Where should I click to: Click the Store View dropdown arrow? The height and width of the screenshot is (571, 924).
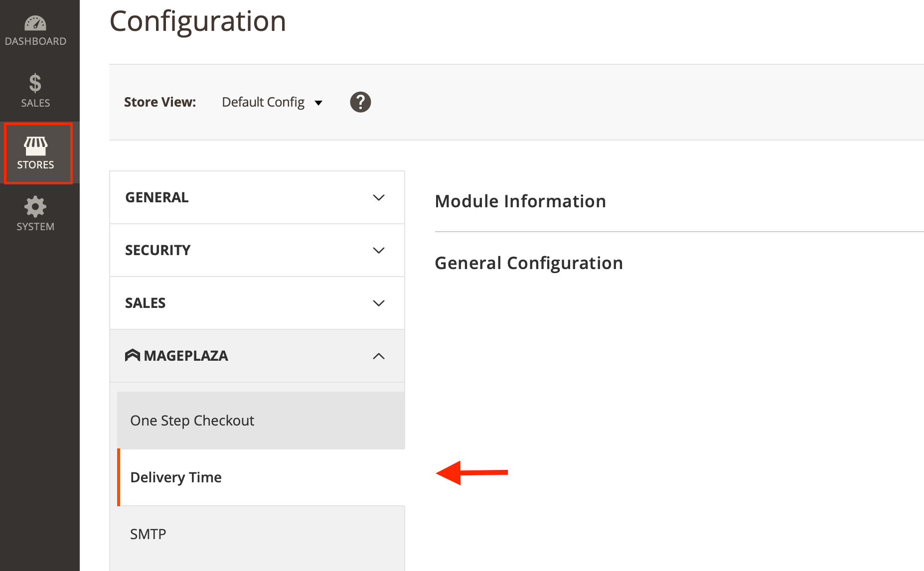click(x=318, y=103)
